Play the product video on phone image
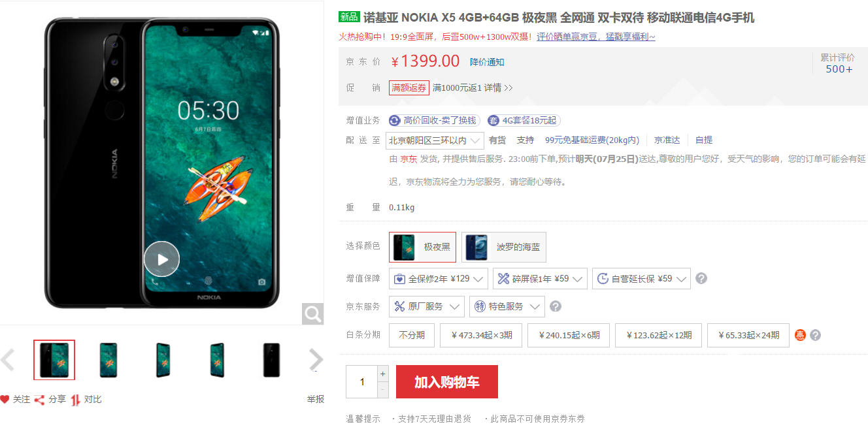The image size is (868, 433). (161, 259)
